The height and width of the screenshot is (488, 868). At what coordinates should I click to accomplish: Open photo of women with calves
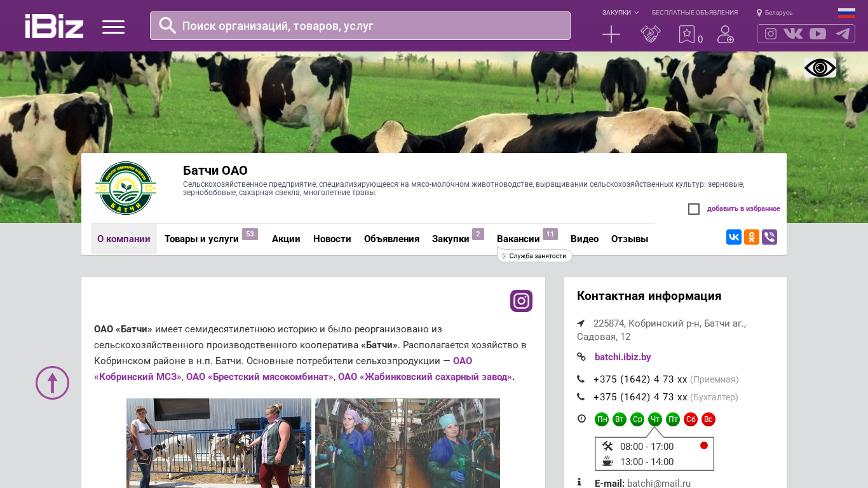219,443
